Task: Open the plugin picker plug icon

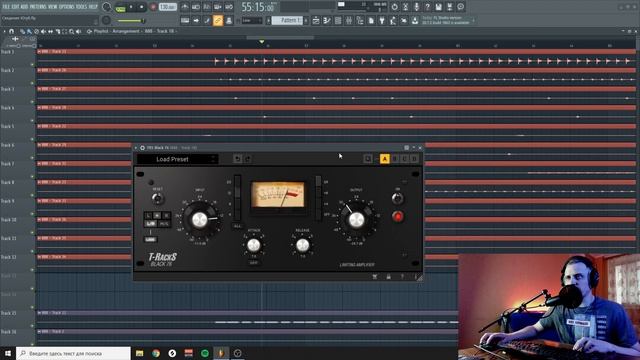Action: pos(382,20)
